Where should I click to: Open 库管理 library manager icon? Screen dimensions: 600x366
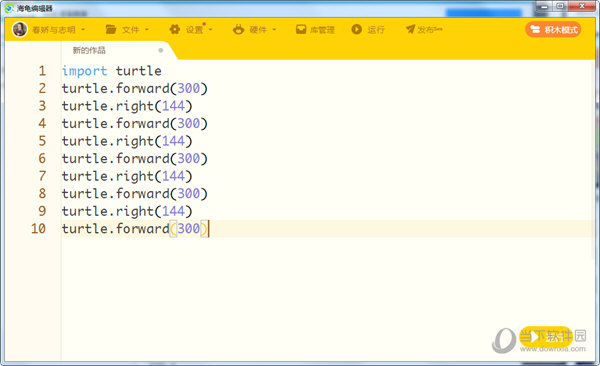[301, 29]
